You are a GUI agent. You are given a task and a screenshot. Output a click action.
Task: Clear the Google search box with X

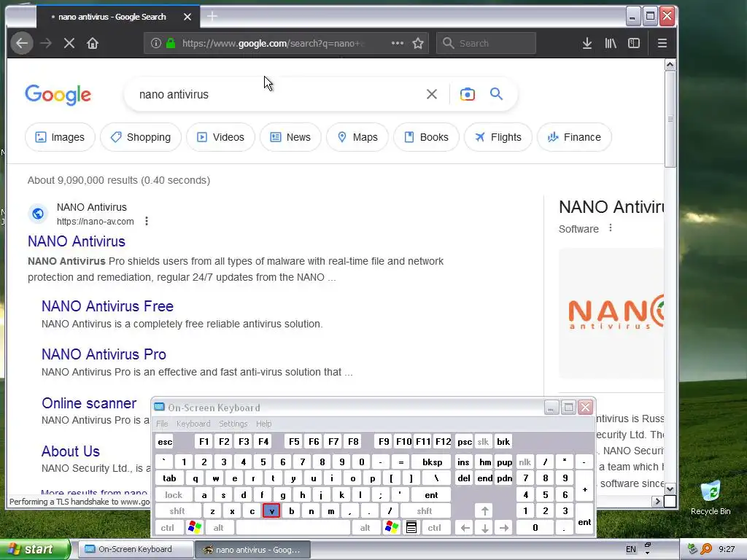432,94
